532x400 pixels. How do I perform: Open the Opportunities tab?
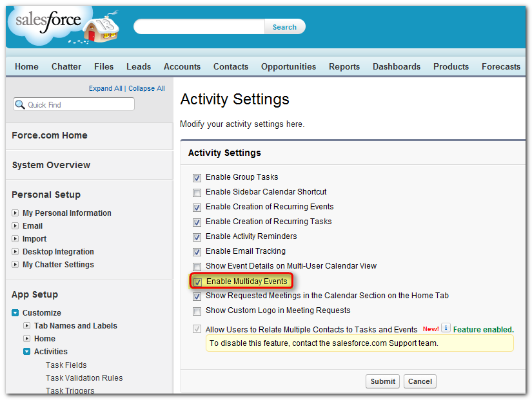288,66
